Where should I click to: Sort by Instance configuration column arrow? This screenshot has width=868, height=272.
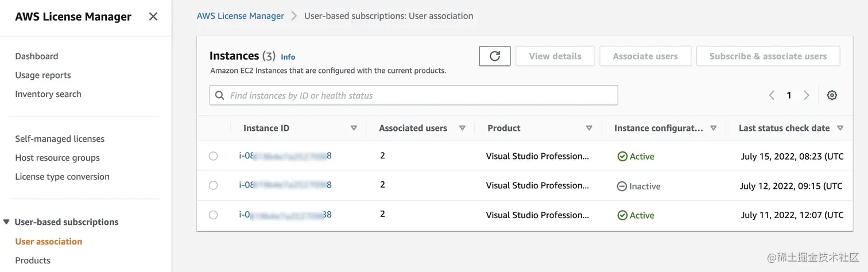[x=714, y=129]
